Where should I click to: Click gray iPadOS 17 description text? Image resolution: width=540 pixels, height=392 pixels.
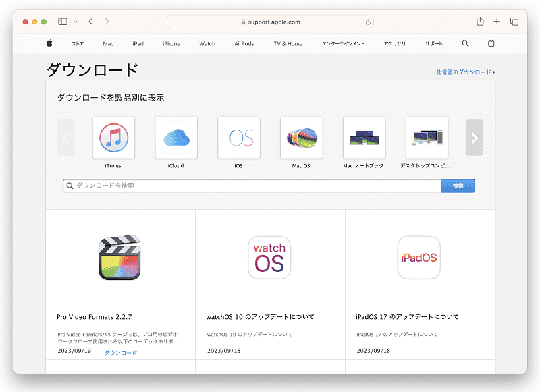[397, 334]
